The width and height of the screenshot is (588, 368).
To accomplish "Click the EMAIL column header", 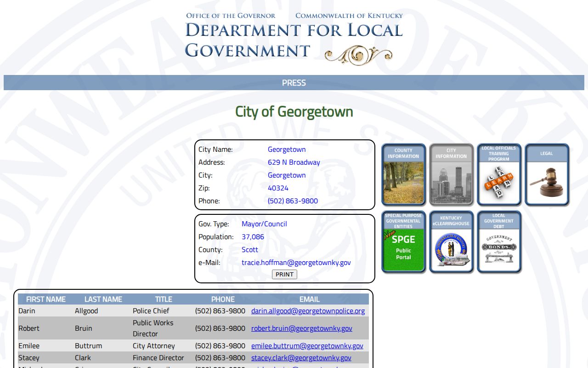I will click(310, 299).
